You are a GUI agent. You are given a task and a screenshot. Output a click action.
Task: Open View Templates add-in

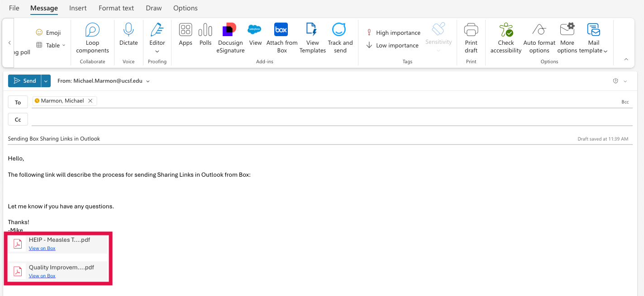point(312,38)
